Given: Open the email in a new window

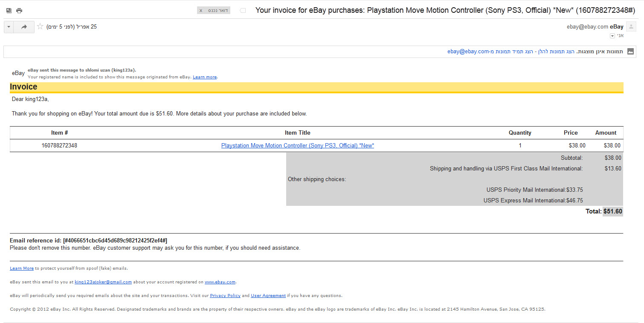Looking at the screenshot, I should tap(9, 10).
